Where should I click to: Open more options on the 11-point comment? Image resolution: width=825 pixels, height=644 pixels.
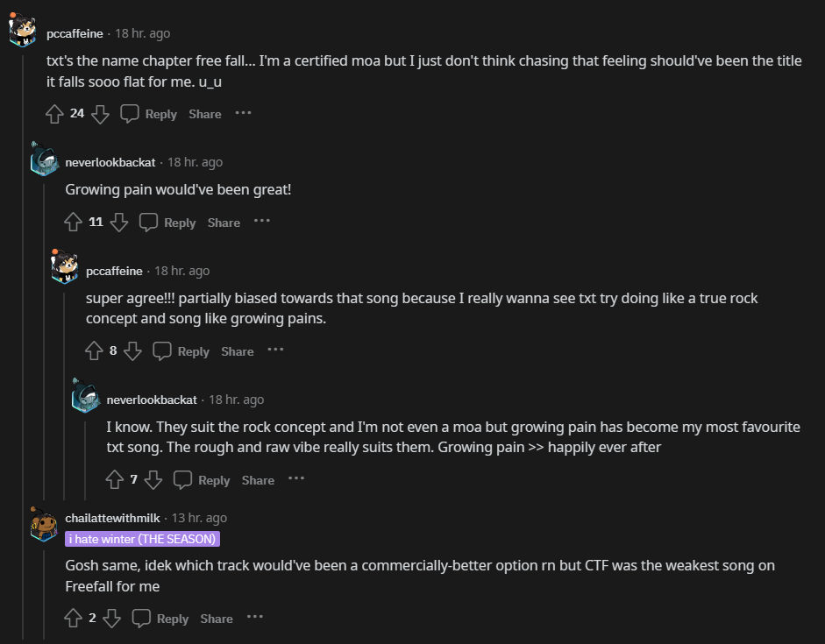point(262,222)
